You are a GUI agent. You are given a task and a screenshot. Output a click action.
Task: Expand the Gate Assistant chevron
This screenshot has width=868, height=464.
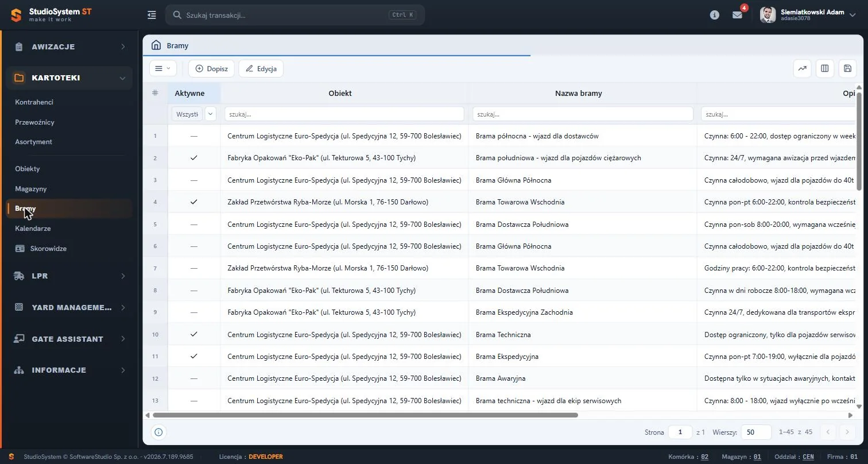123,339
